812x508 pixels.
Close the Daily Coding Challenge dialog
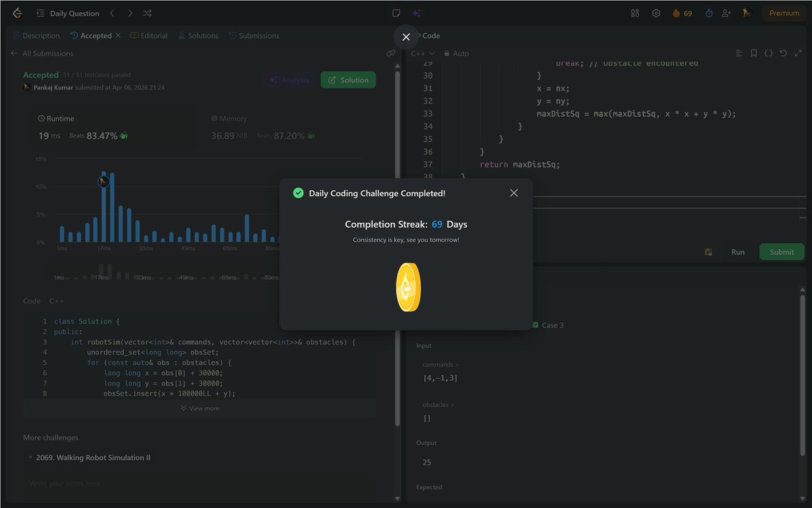(514, 193)
